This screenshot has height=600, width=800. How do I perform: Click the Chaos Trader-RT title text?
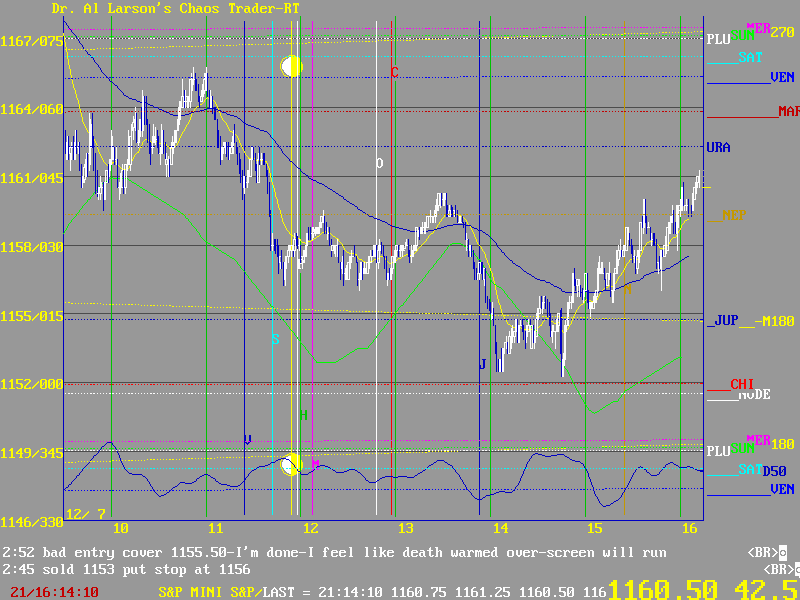[175, 8]
